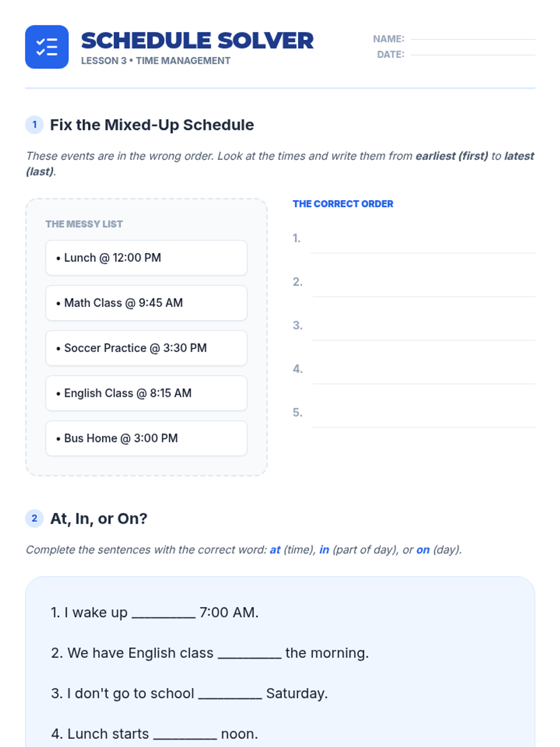Select the English Class @ 8:15 AM item
Image resolution: width=560 pixels, height=747 pixels.
pyautogui.click(x=146, y=393)
